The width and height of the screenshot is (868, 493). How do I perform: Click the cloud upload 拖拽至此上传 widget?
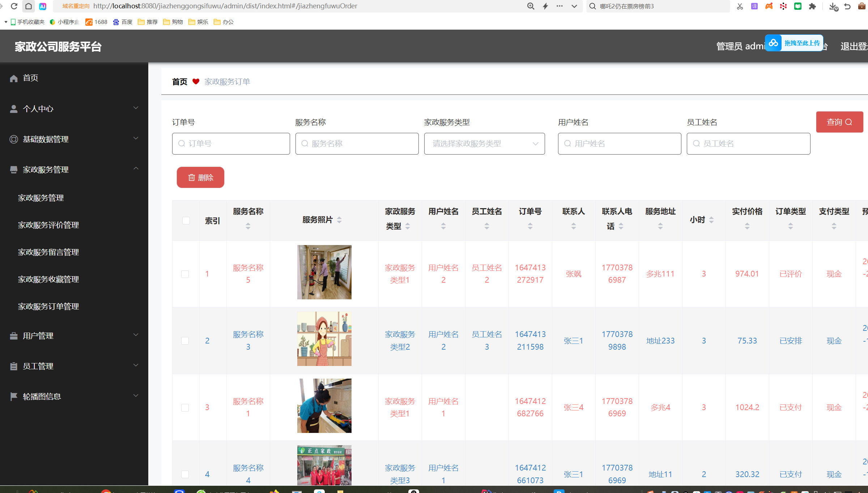(x=794, y=43)
